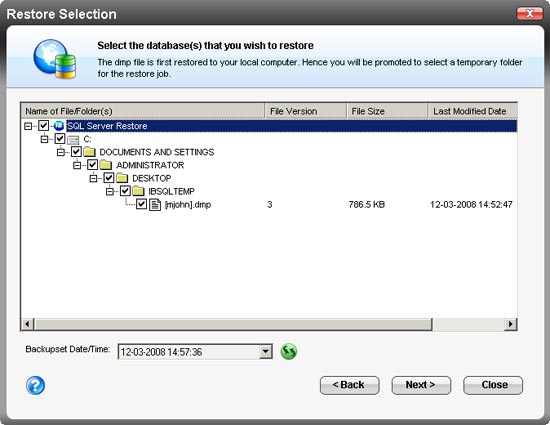
Task: Click the < Back button
Action: [x=349, y=385]
